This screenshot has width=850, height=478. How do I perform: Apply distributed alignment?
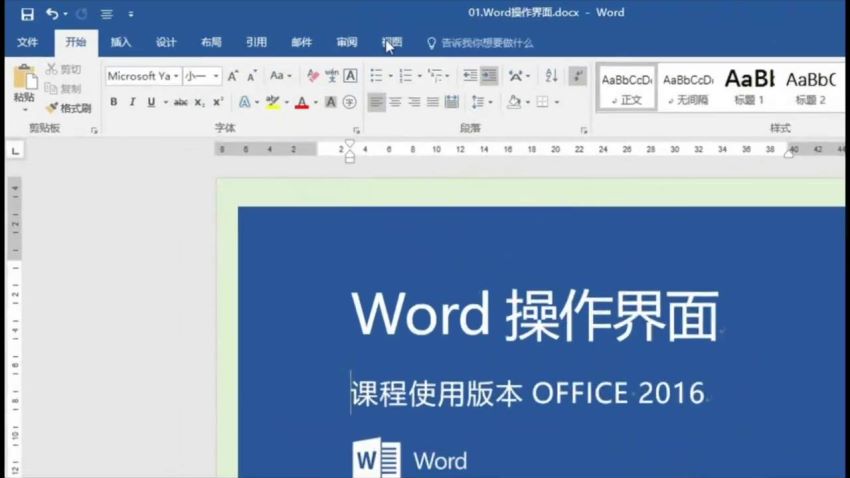pos(452,102)
